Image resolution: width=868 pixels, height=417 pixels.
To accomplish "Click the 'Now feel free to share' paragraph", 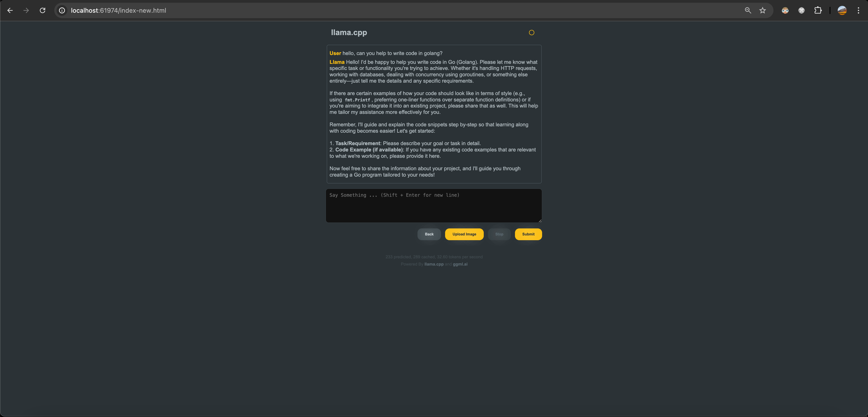I will (425, 172).
